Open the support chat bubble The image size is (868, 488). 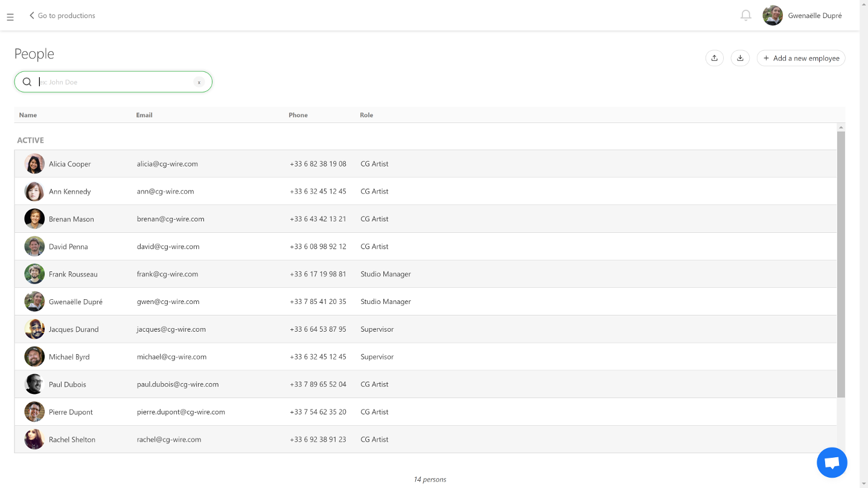(832, 463)
